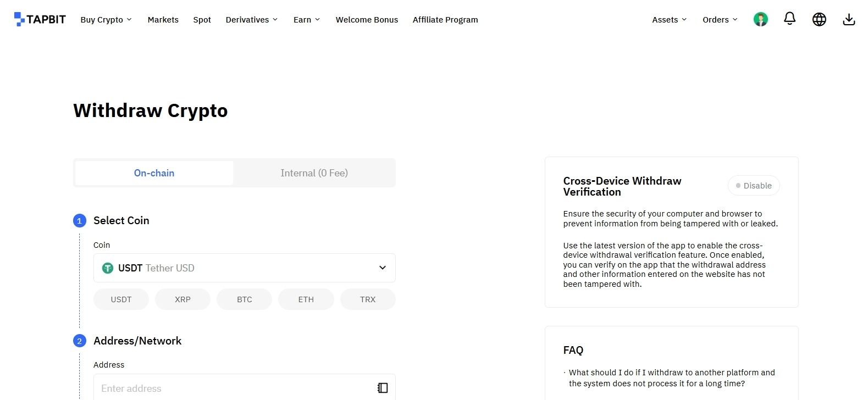Screen dimensions: 868x400
Task: Open the Spot page
Action: click(x=202, y=19)
